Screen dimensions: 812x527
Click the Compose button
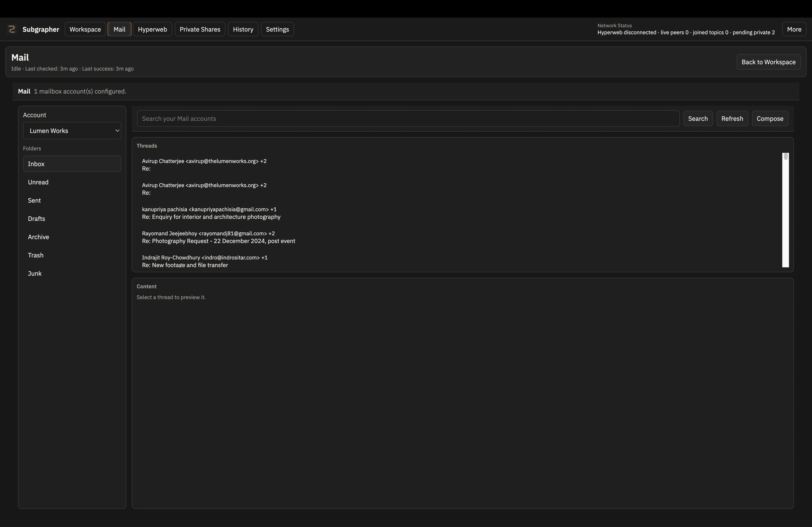click(x=770, y=118)
